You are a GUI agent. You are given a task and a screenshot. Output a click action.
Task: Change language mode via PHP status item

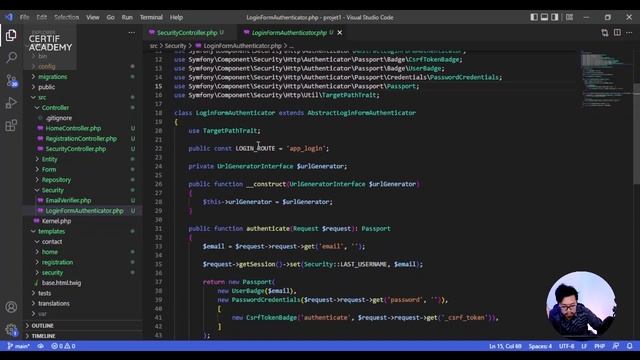tap(599, 346)
